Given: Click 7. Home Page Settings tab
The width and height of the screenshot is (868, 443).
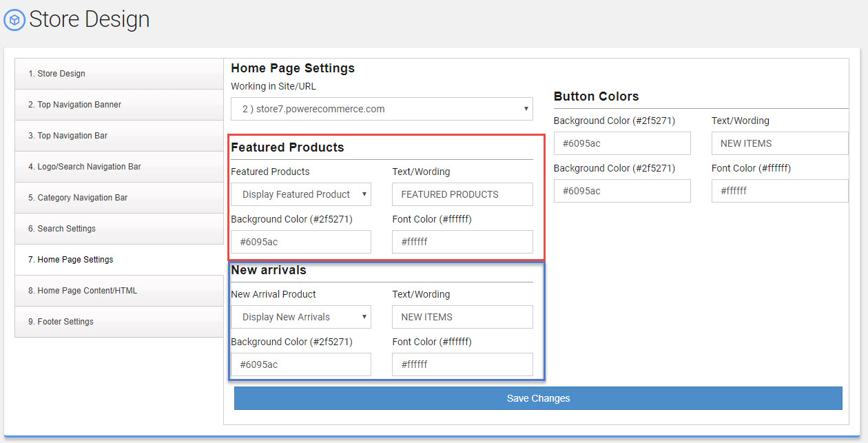Looking at the screenshot, I should pyautogui.click(x=118, y=260).
